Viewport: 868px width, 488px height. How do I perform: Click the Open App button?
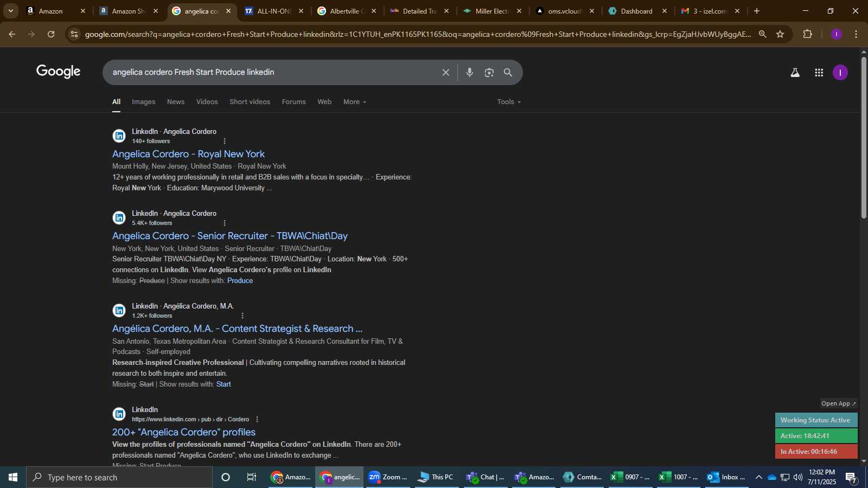839,403
